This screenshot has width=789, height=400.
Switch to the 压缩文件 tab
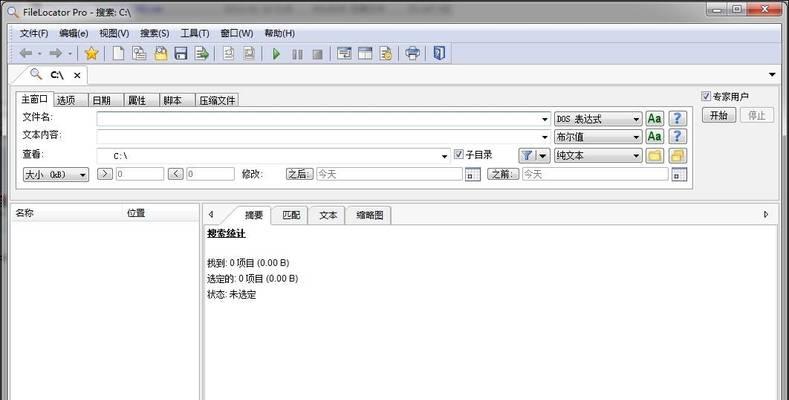(217, 100)
